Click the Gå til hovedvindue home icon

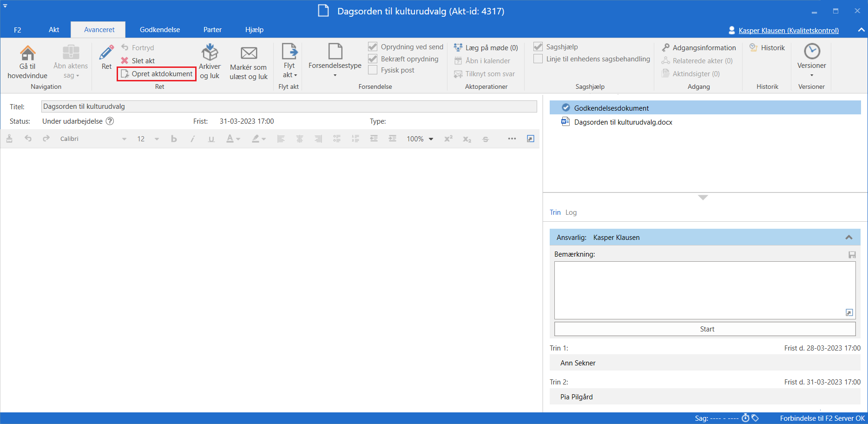tap(27, 53)
